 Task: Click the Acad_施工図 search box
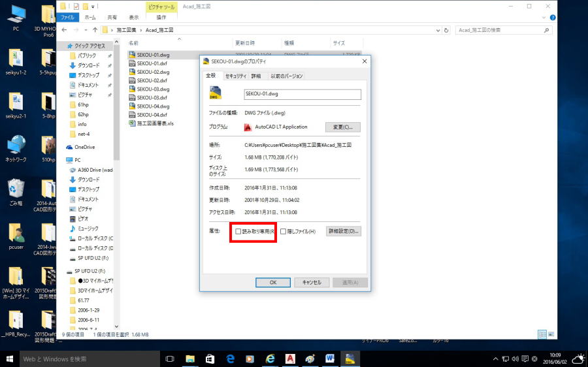point(504,30)
